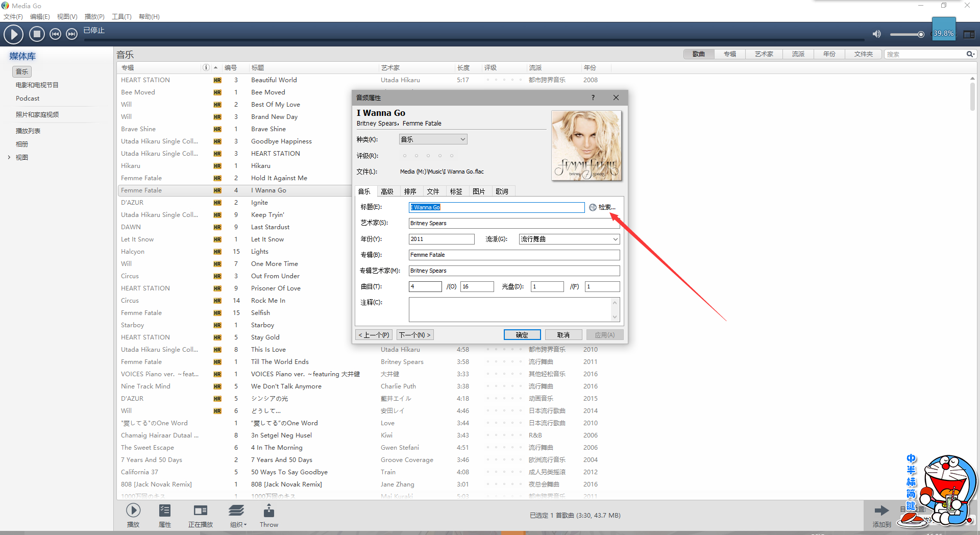Open the 视图(V) menu
This screenshot has width=980, height=535.
[x=67, y=17]
